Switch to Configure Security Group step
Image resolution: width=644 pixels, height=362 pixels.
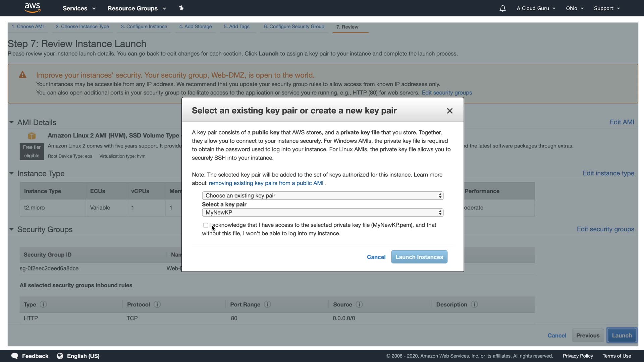click(x=294, y=26)
